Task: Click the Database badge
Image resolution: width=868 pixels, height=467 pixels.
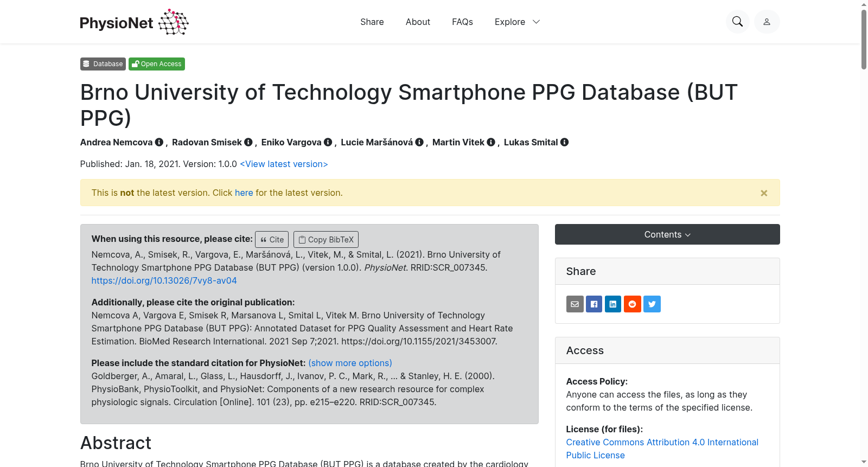Action: click(x=103, y=64)
